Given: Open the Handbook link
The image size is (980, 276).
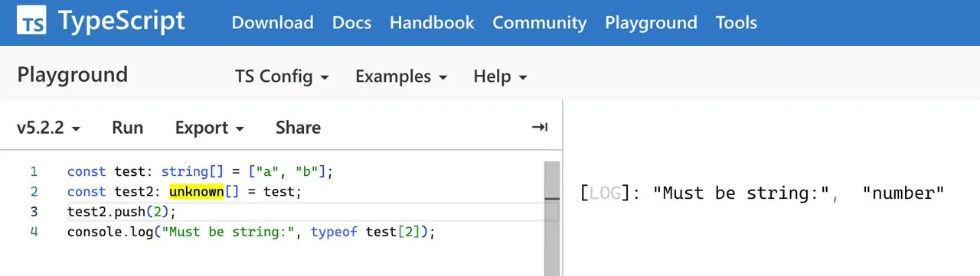Looking at the screenshot, I should [x=432, y=22].
